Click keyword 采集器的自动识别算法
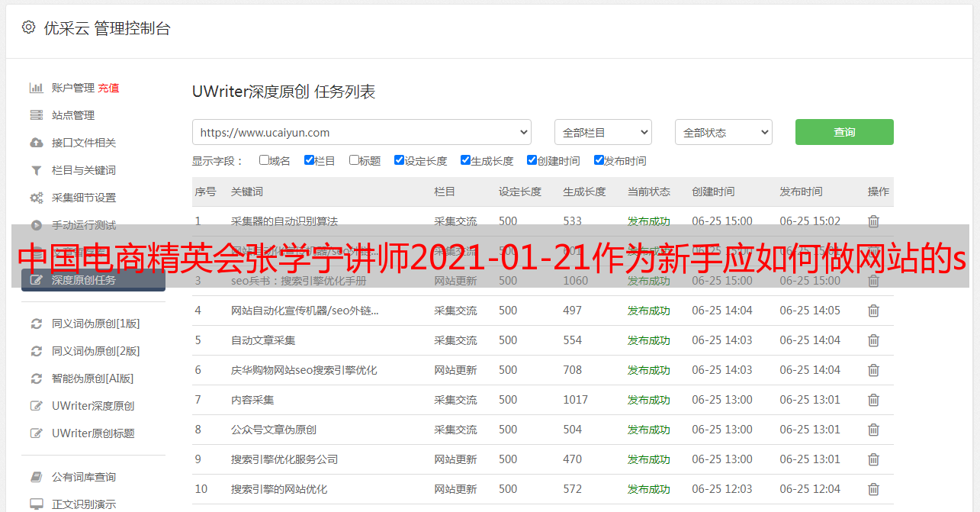Screen dimensions: 980x512 [x=284, y=221]
